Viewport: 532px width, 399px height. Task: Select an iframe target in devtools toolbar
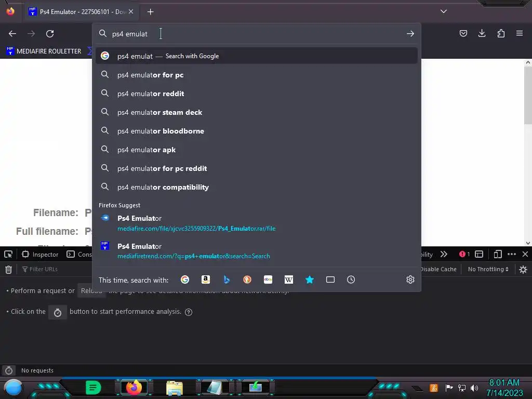tap(479, 254)
